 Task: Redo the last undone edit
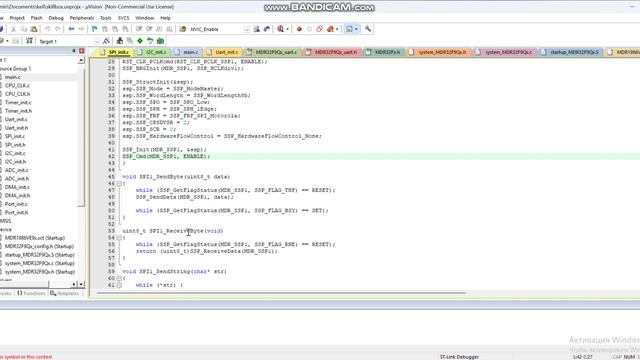tap(58, 29)
